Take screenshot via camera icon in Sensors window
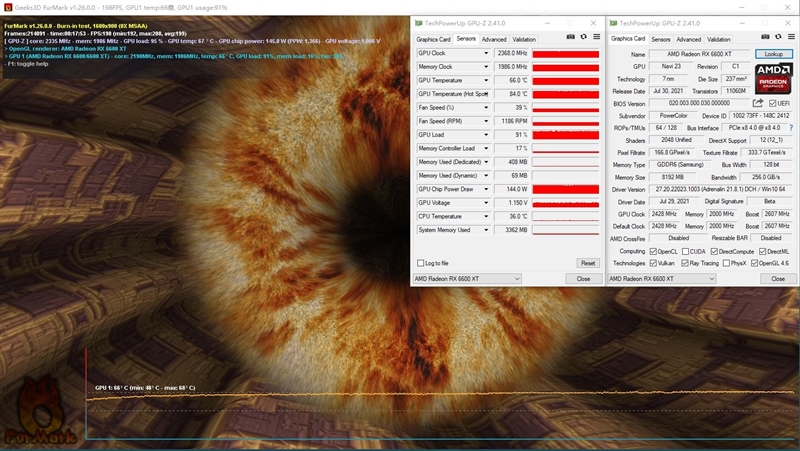The width and height of the screenshot is (800, 451). click(x=570, y=37)
